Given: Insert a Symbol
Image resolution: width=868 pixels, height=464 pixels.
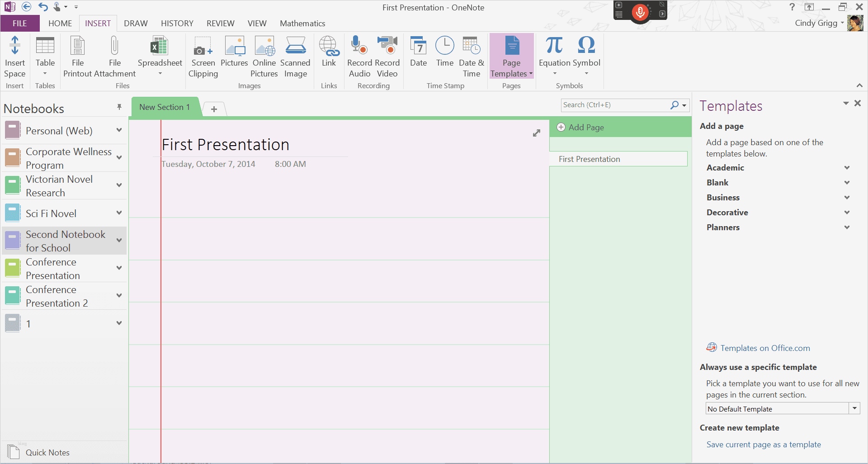Looking at the screenshot, I should [x=586, y=57].
